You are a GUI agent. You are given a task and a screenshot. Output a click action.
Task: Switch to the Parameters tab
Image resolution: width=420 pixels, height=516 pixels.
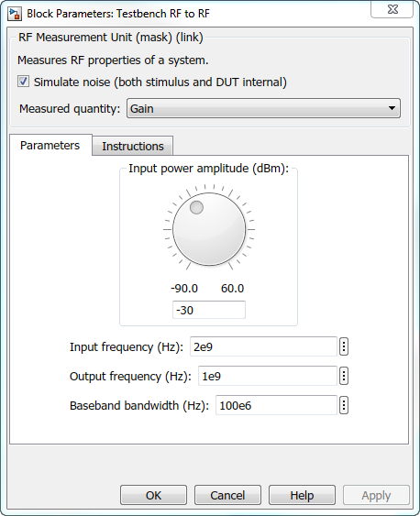(x=50, y=145)
